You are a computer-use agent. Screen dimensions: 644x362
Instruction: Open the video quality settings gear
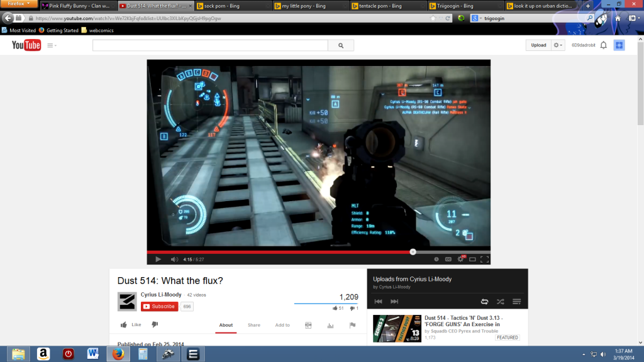tap(461, 260)
